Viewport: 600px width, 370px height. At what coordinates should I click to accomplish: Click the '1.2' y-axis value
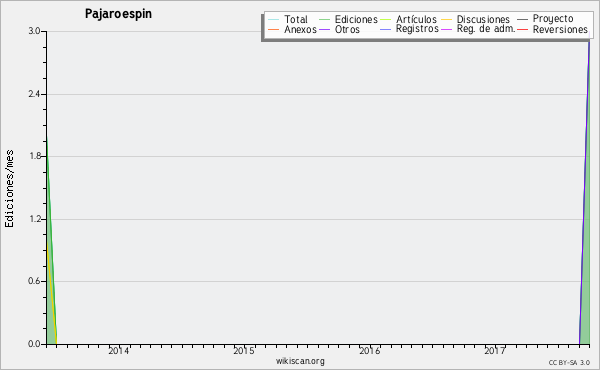(x=34, y=219)
